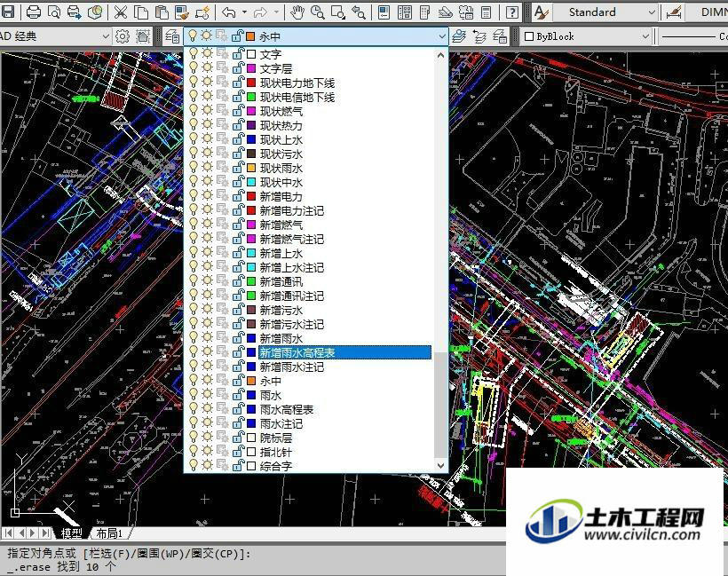Collapse the layer dropdown showing 永中
Viewport: 728px width, 576px height.
tap(441, 36)
